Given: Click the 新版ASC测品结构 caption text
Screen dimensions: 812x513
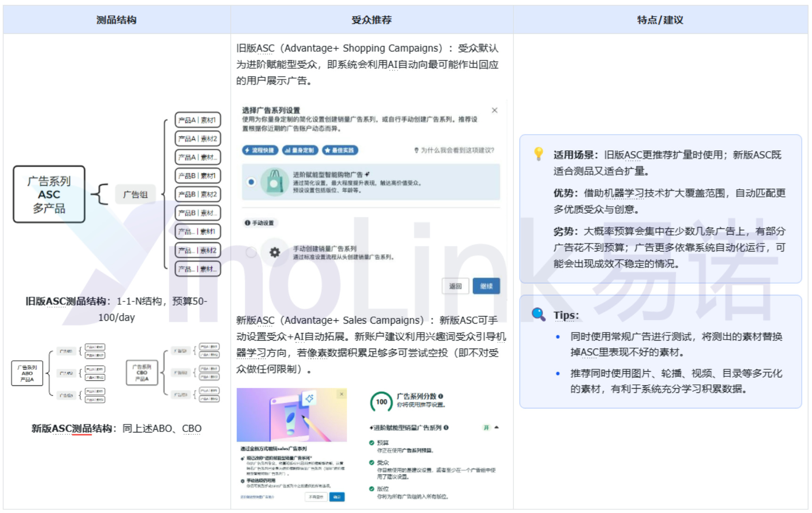Looking at the screenshot, I should click(x=72, y=428).
